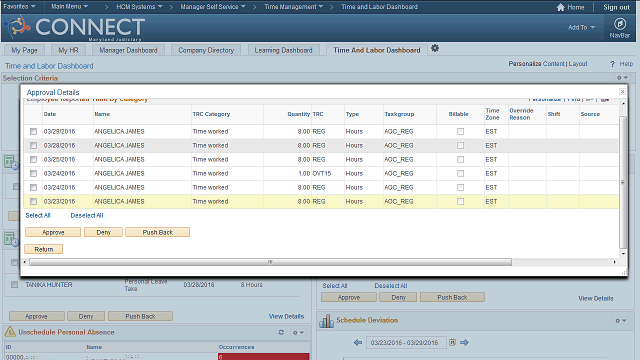
Task: Click the Sign out link
Action: pos(616,7)
